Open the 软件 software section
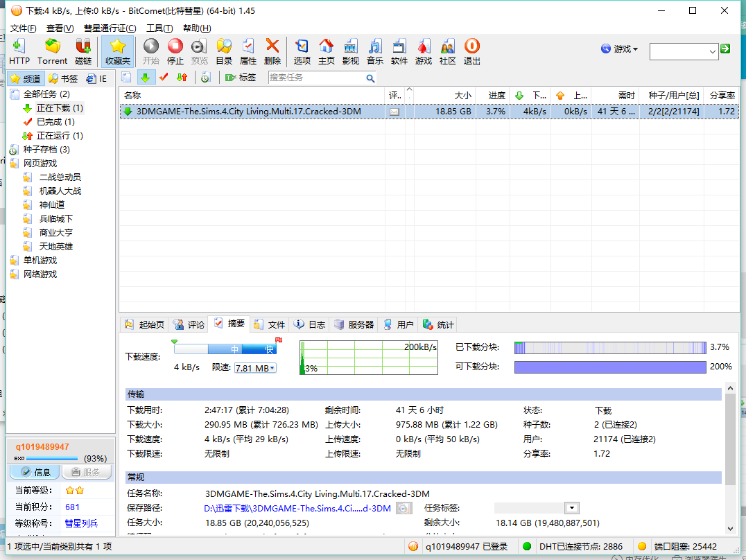Viewport: 746px width, 560px height. coord(399,51)
